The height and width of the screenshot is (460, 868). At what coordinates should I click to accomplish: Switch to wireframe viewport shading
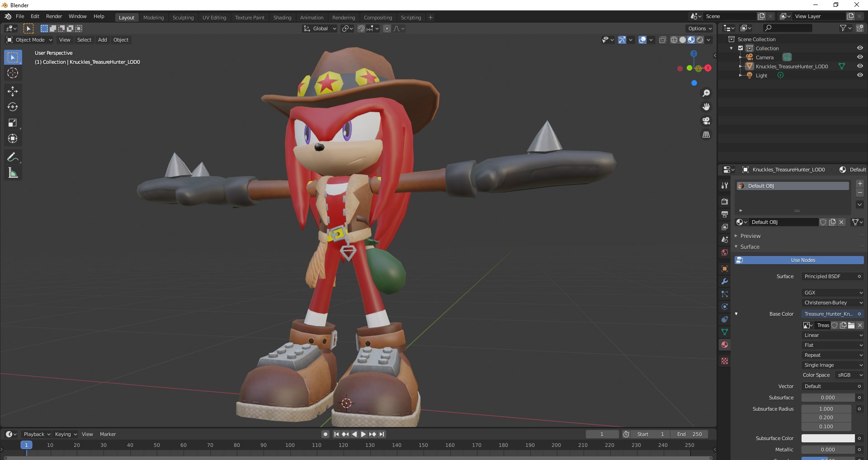674,40
